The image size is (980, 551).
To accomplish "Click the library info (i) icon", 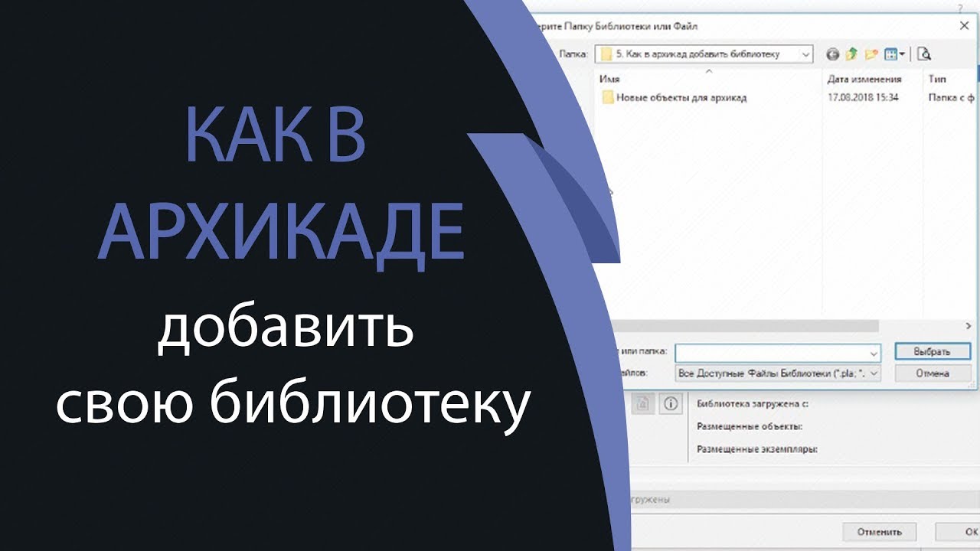I will click(671, 404).
